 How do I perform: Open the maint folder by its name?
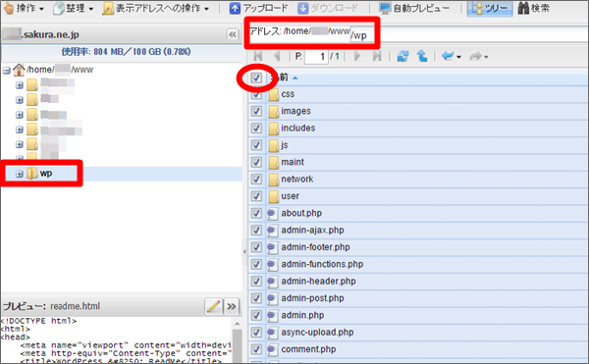coord(293,162)
